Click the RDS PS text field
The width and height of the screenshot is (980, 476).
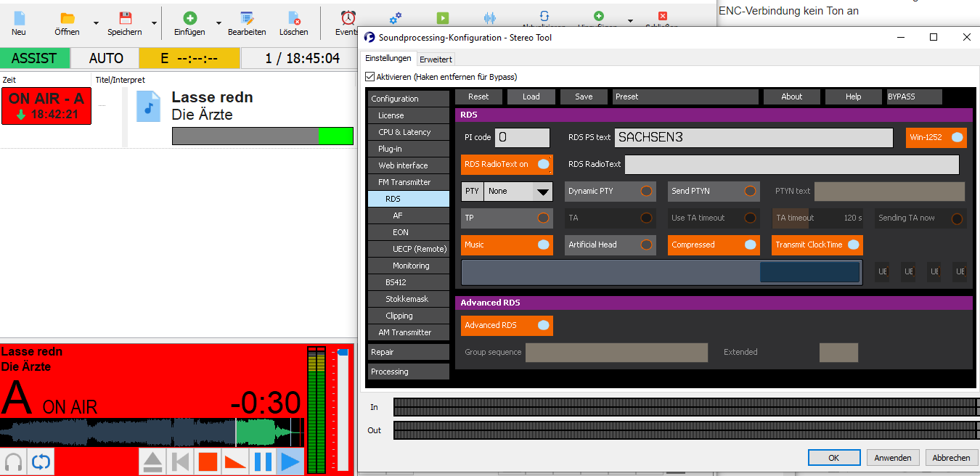click(x=753, y=138)
